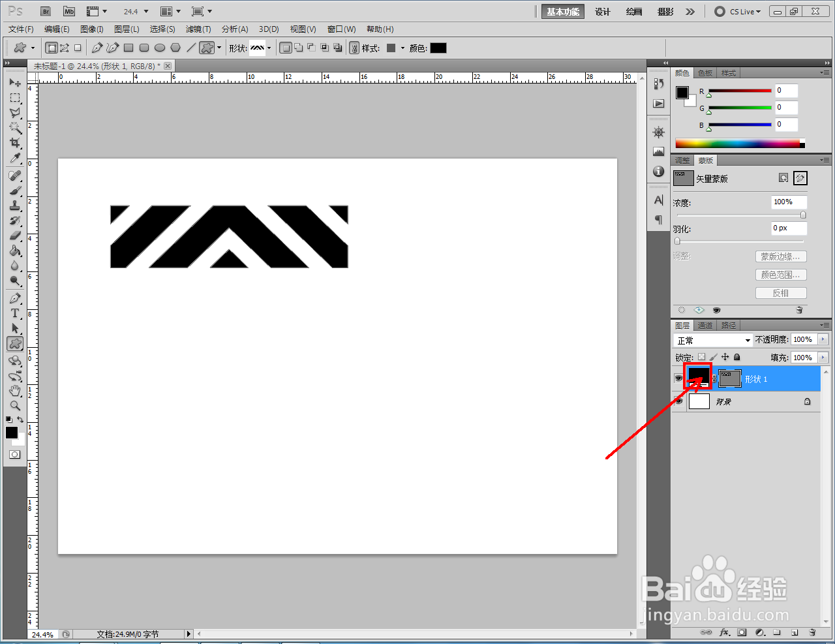Choose the Rounded Rectangle shape option
The height and width of the screenshot is (644, 835).
[144, 48]
